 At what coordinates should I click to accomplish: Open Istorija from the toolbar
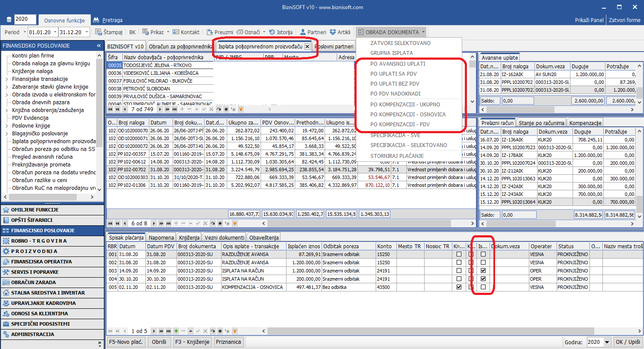pos(272,32)
